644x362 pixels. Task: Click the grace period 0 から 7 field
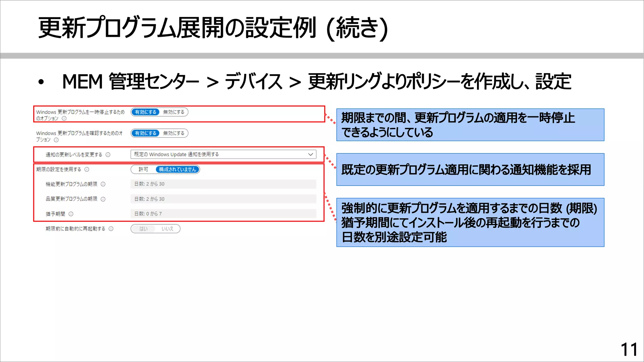click(223, 214)
